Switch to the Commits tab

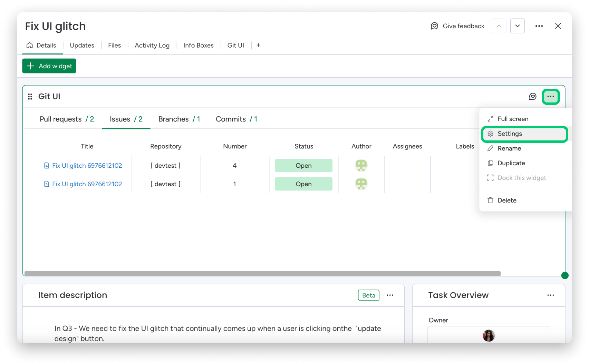tap(231, 119)
